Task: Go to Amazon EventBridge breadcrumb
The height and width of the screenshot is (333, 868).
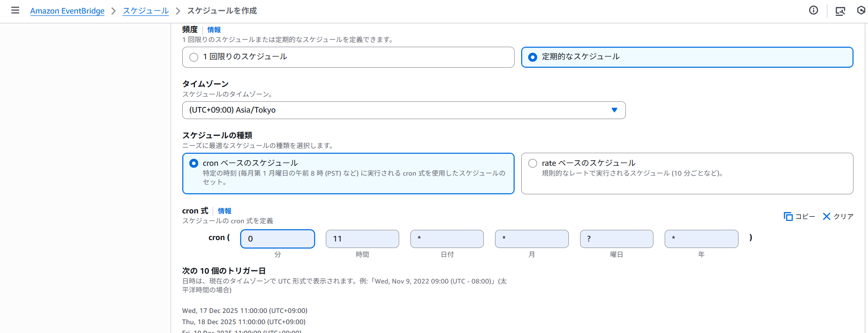Action: click(67, 11)
